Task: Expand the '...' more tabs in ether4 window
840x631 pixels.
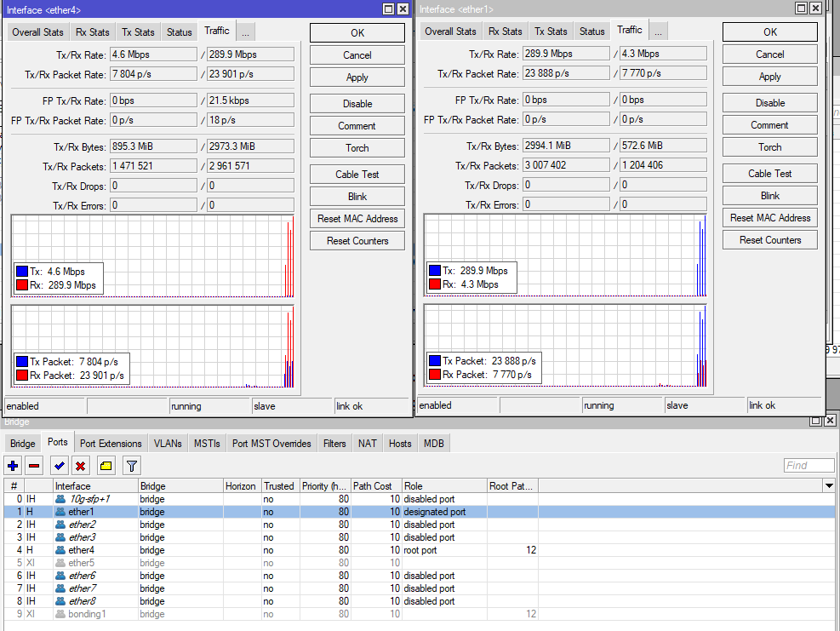Action: [245, 32]
